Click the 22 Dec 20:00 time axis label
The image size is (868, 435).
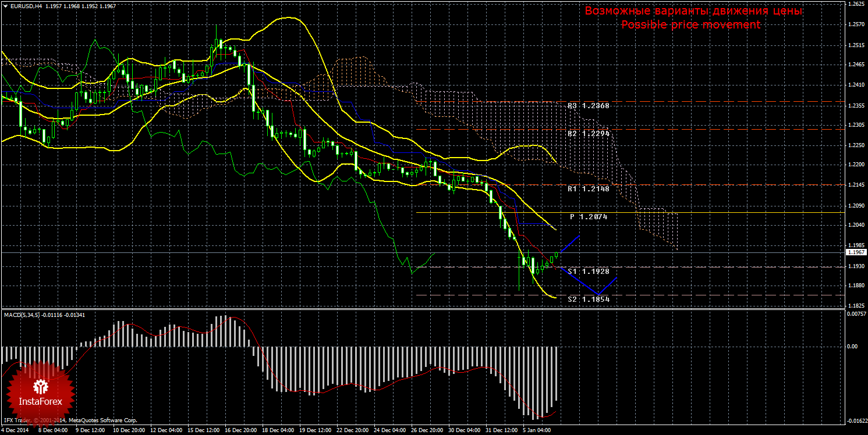tap(352, 431)
